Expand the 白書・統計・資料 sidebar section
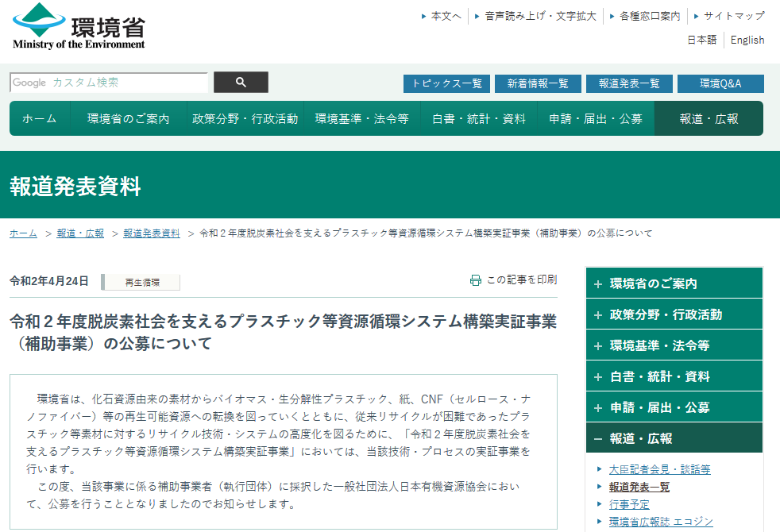Image resolution: width=780 pixels, height=532 pixels. (598, 376)
